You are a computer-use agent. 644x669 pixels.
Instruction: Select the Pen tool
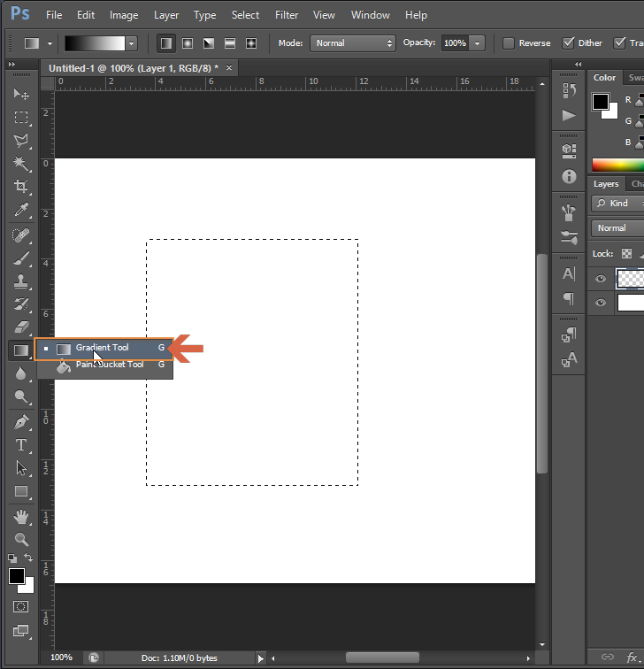[21, 422]
